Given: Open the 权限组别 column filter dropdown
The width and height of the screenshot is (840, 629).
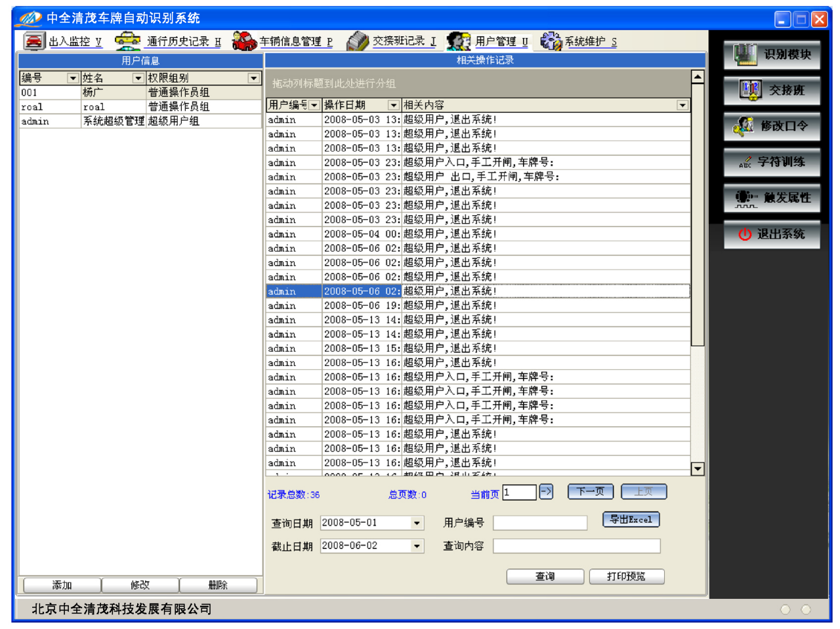Looking at the screenshot, I should click(x=254, y=78).
